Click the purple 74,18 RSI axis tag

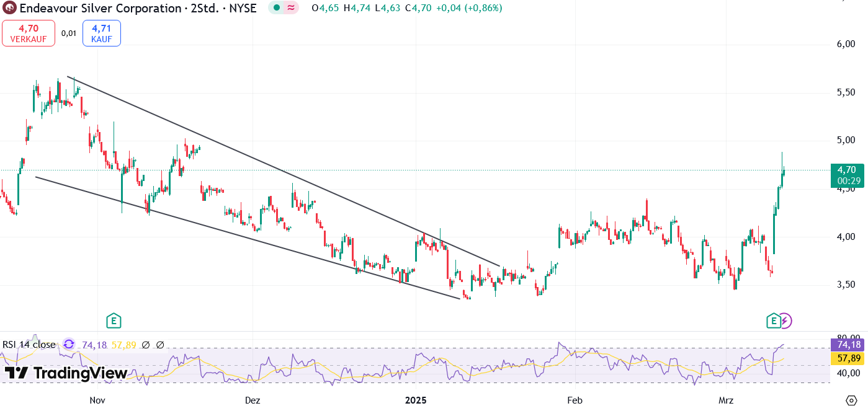point(847,345)
